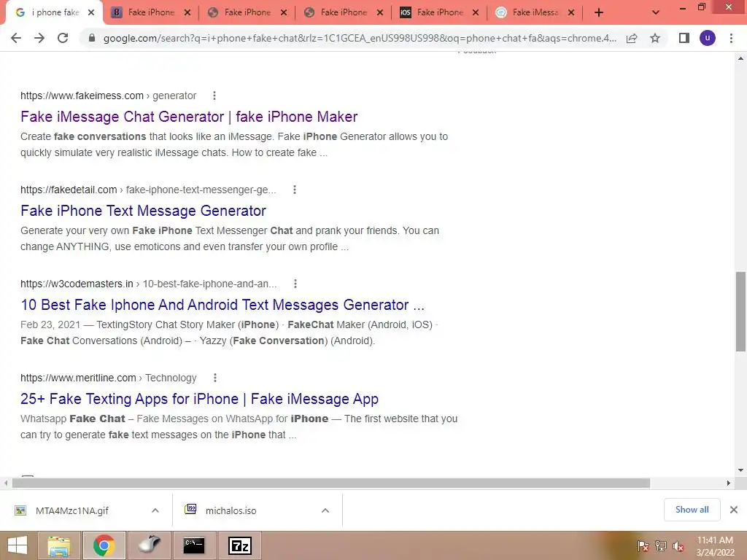The width and height of the screenshot is (747, 560).
Task: Click the scroll right arrow
Action: click(x=729, y=483)
